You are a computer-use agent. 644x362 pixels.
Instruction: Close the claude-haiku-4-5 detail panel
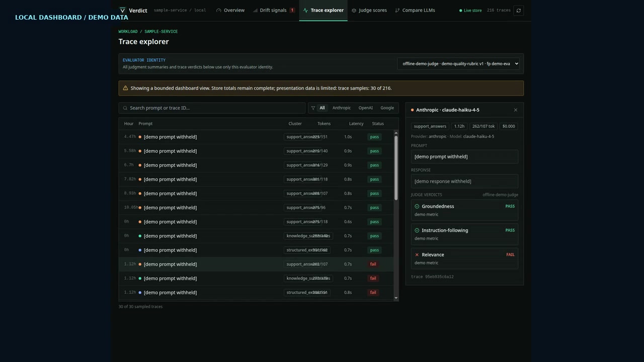[x=515, y=110]
